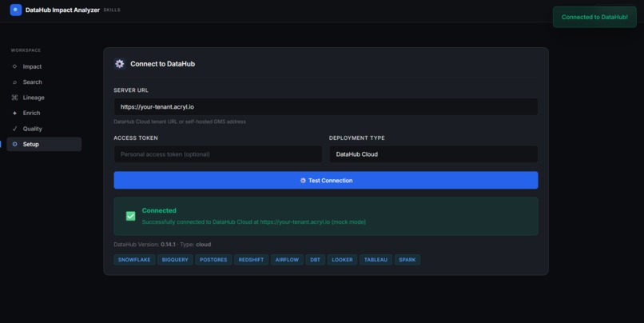Focus the Server URL input field
This screenshot has width=644, height=323.
click(x=326, y=107)
